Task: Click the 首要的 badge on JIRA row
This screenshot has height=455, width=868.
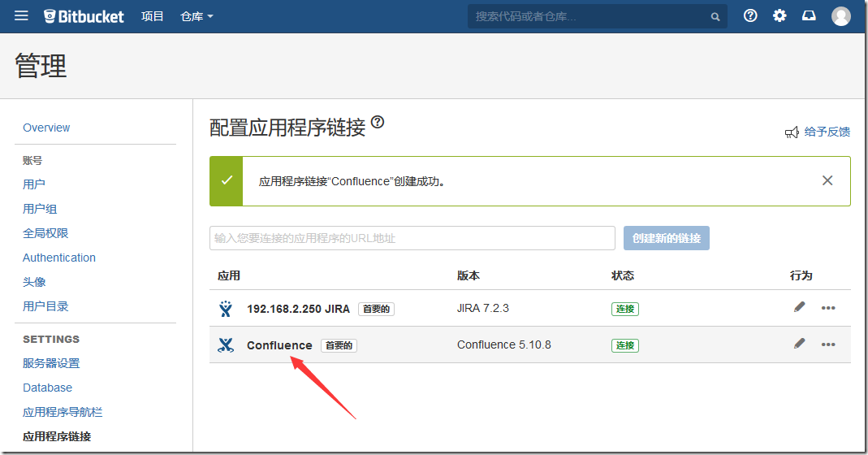Action: pos(377,310)
